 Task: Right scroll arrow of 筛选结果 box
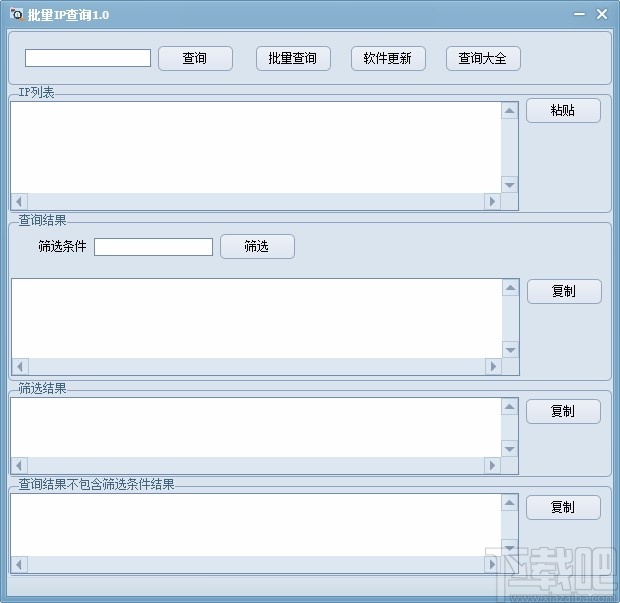[x=492, y=465]
